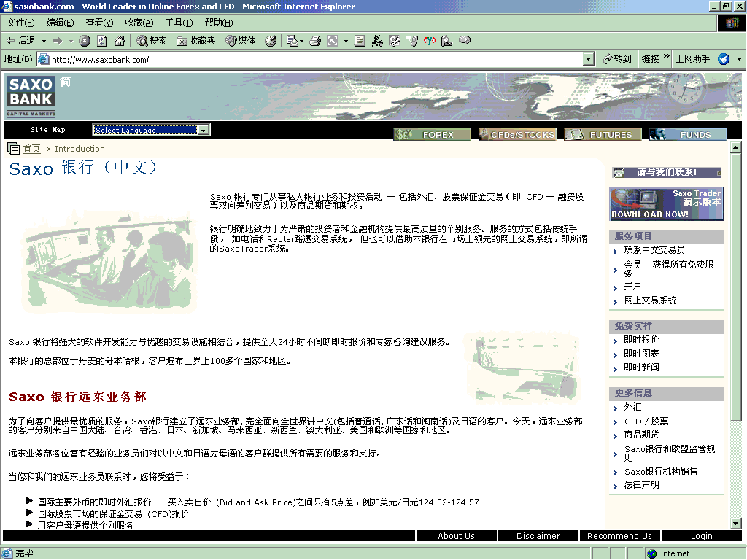Click the Print icon in toolbar
747x560 pixels.
tap(315, 41)
